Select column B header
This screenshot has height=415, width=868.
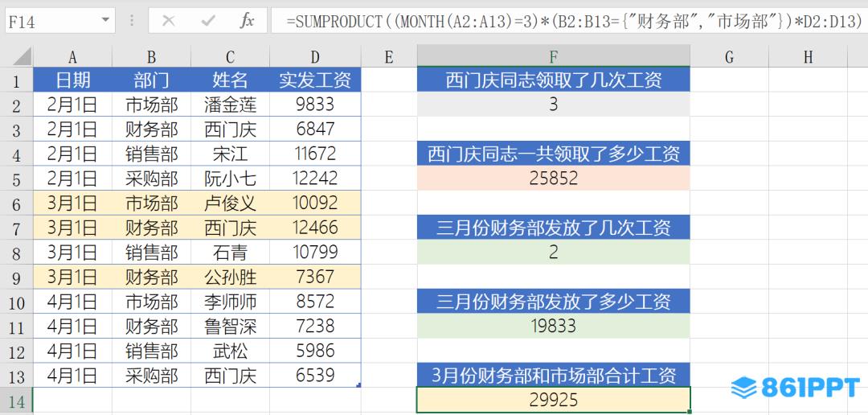pos(152,56)
